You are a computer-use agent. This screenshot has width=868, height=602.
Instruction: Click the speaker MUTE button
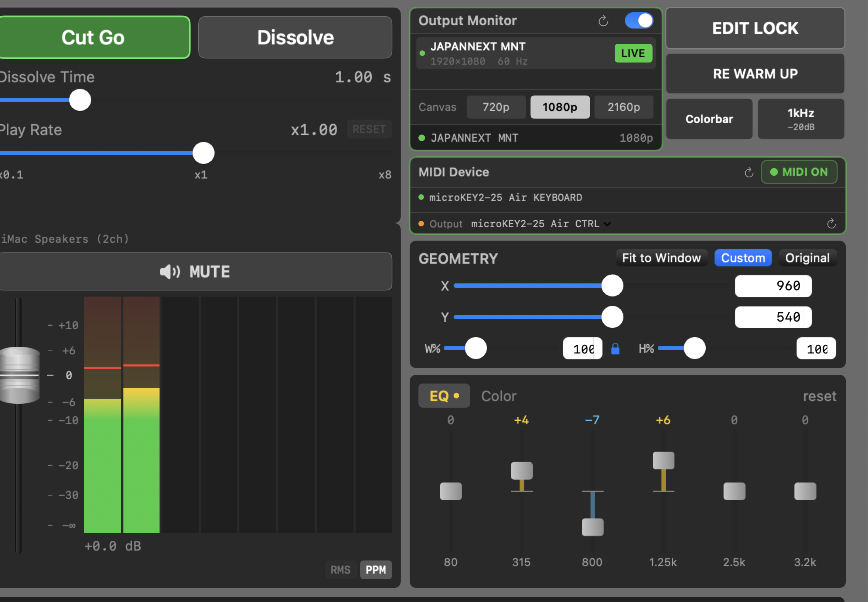coord(195,272)
